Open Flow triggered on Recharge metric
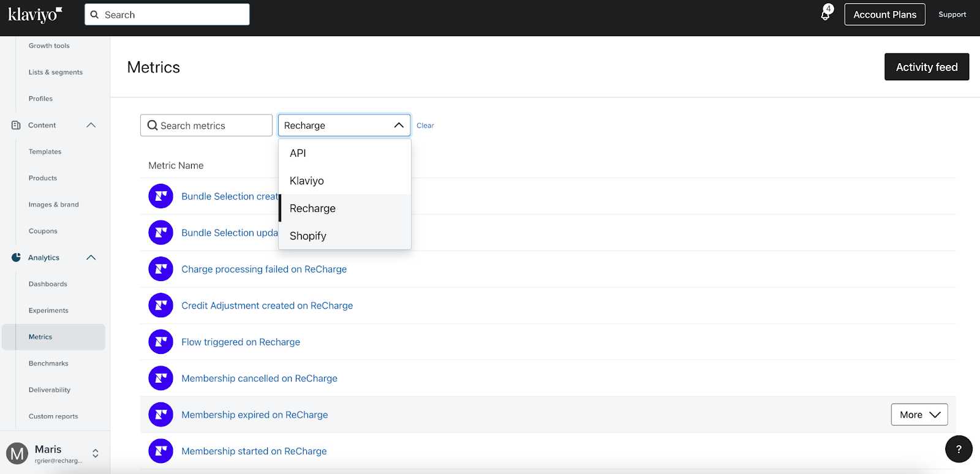The image size is (980, 474). (x=241, y=342)
